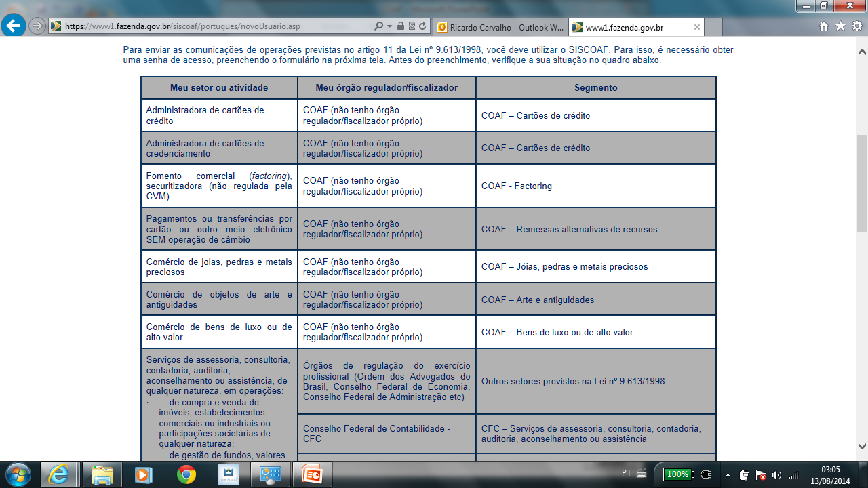Viewport: 868px width, 488px height.
Task: Open the Action Center flag icon
Action: click(x=761, y=474)
